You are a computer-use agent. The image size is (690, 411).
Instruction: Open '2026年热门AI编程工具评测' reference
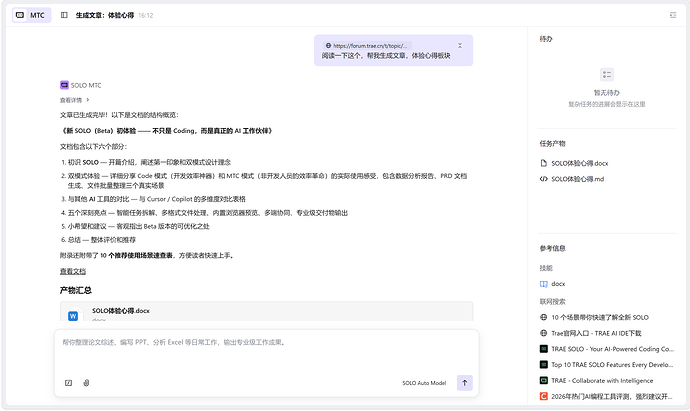(x=612, y=396)
